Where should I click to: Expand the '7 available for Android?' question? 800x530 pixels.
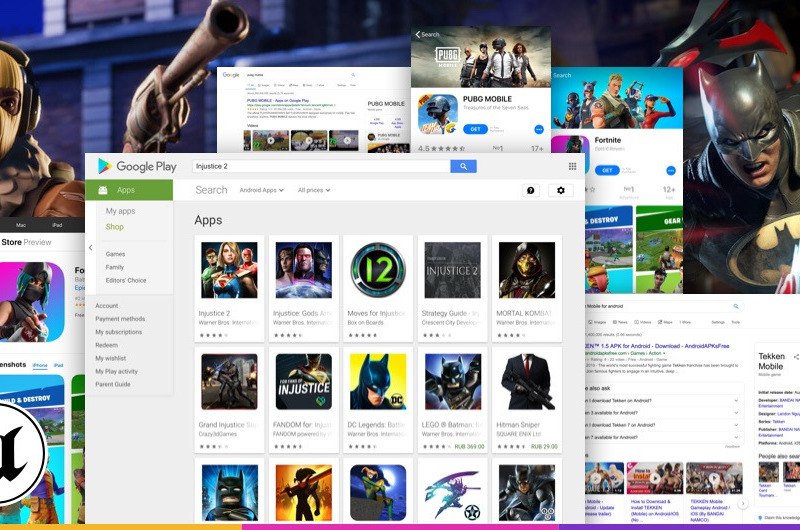(661, 437)
